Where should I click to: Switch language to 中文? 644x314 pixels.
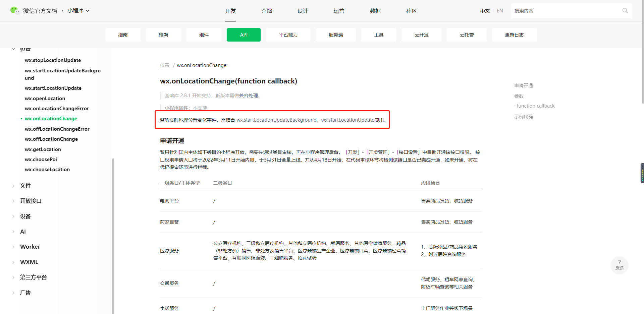click(485, 11)
